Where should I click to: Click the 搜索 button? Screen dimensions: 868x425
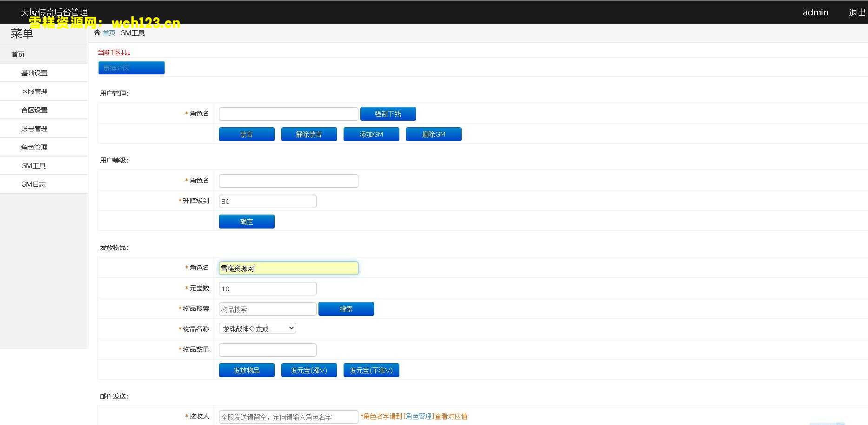[x=346, y=309]
